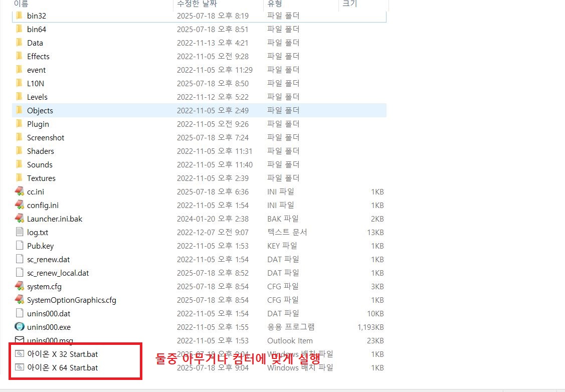Click the 아이온 X 32 Start.bat icon

click(x=20, y=354)
